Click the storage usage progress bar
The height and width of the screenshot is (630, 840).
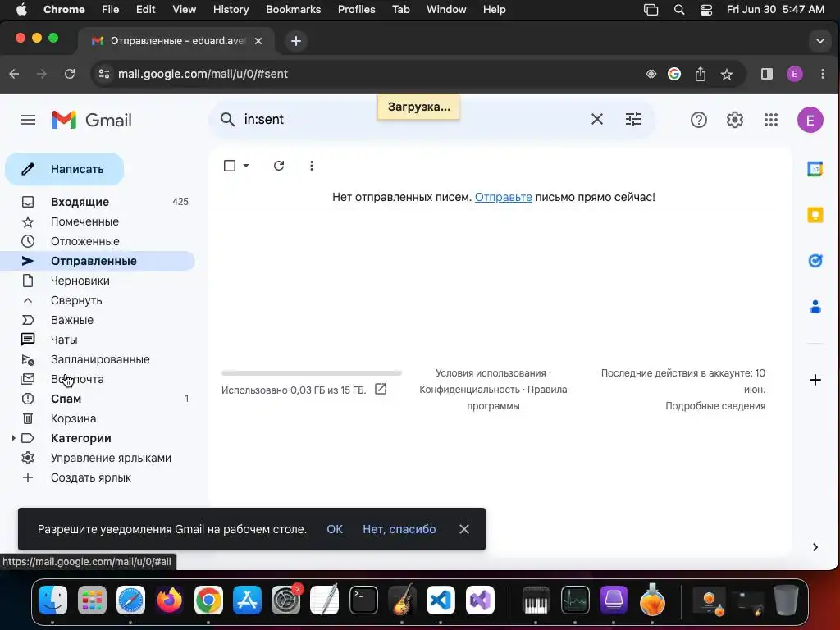click(x=311, y=373)
